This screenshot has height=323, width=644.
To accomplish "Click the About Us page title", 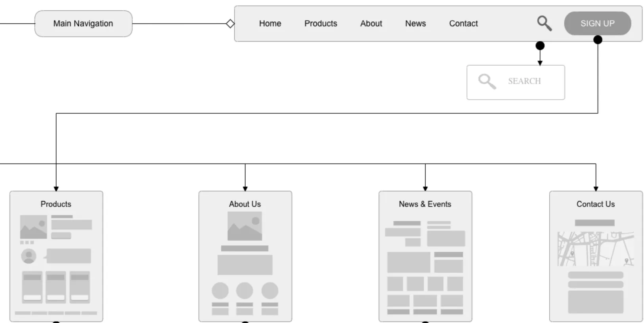I will pyautogui.click(x=245, y=204).
